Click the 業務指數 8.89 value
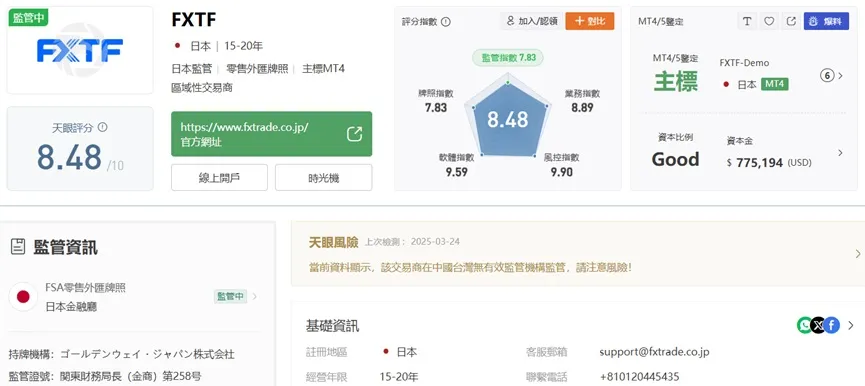 582,108
